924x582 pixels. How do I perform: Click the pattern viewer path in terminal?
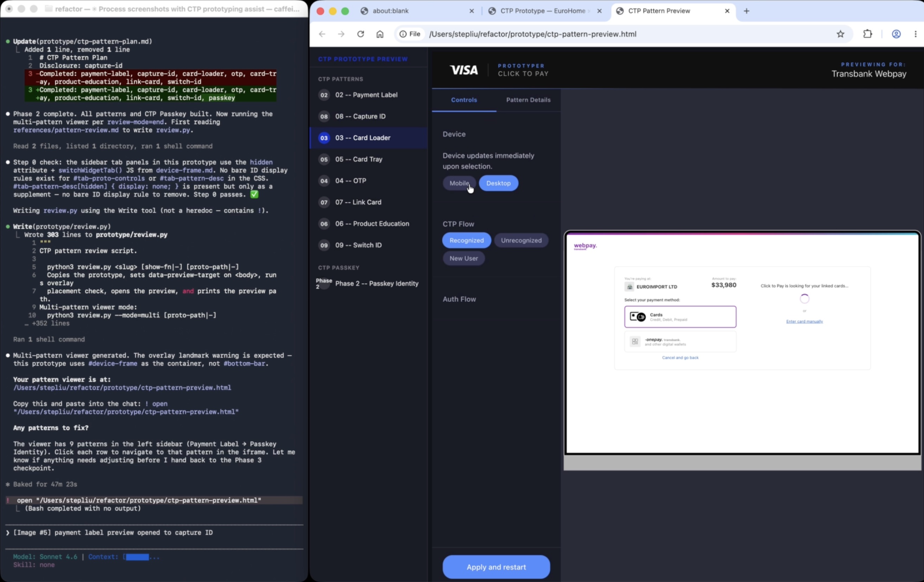coord(122,387)
